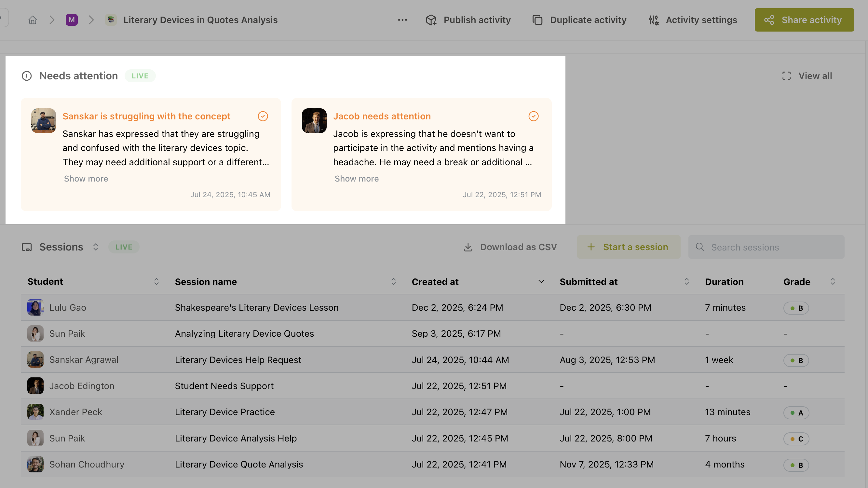Open Shakespeare's Literary Devices Lesson session
Screen dimensions: 868x488
click(256, 307)
